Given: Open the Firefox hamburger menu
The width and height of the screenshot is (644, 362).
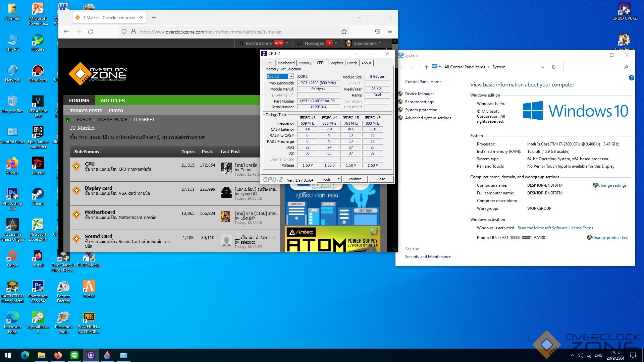Looking at the screenshot, I should point(390,32).
